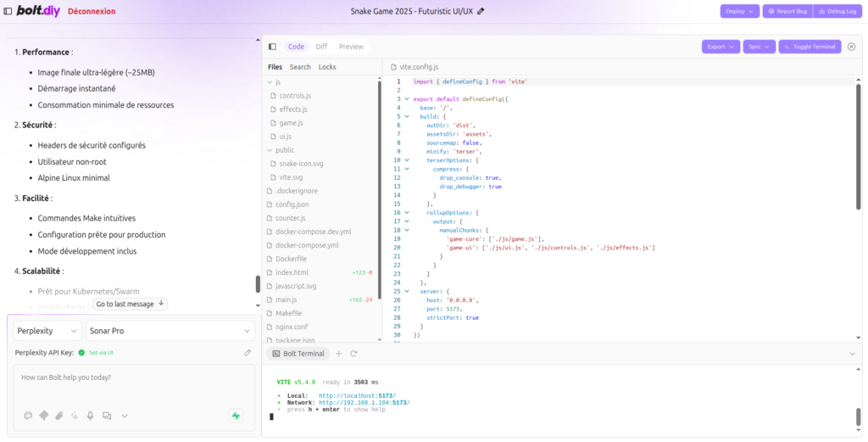Click the terminal reload icon

pos(353,354)
